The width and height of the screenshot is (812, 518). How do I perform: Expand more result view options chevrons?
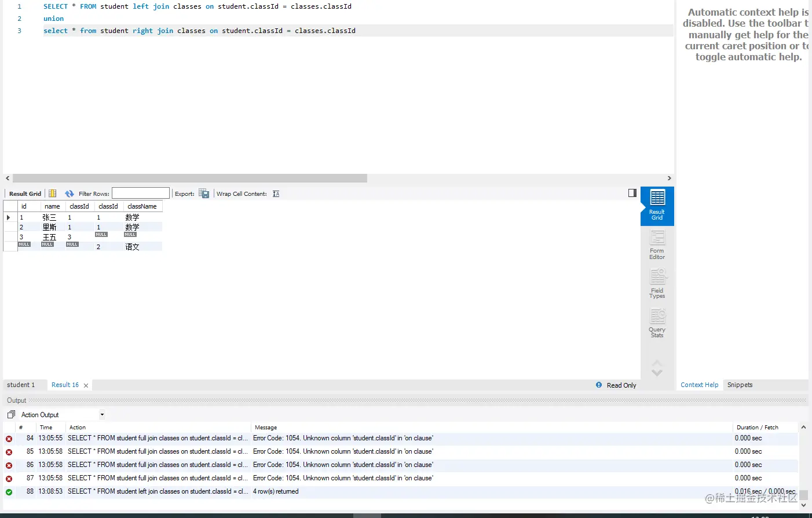657,368
